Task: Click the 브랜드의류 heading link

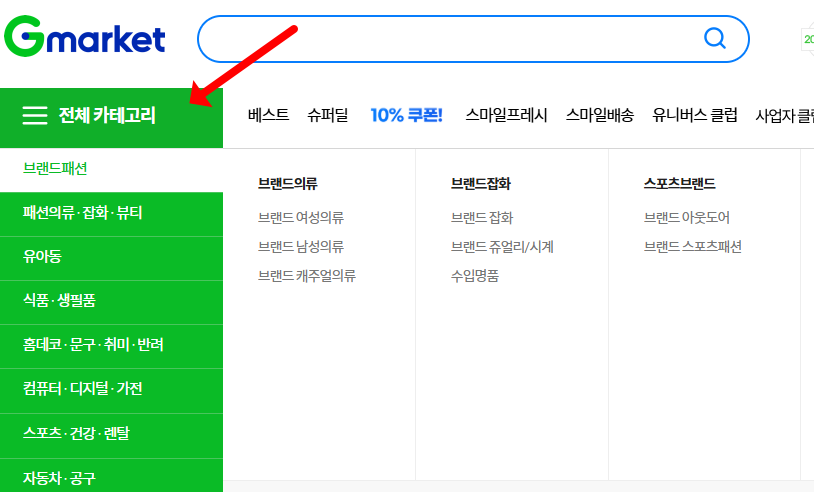Action: pos(288,184)
